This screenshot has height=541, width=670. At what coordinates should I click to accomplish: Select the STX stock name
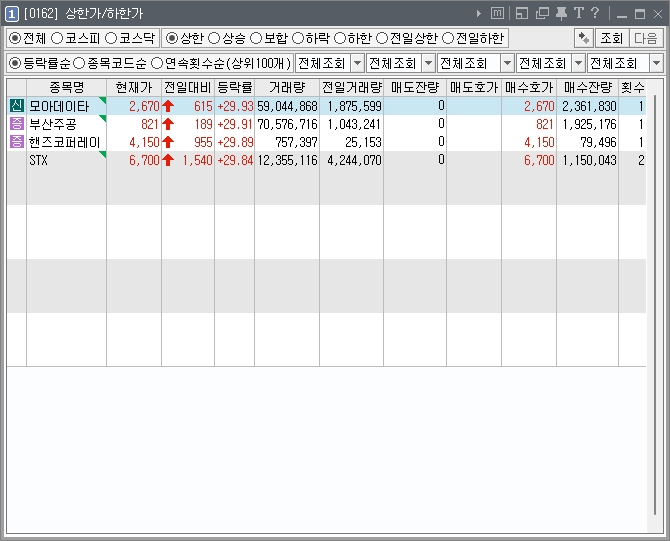[38, 160]
